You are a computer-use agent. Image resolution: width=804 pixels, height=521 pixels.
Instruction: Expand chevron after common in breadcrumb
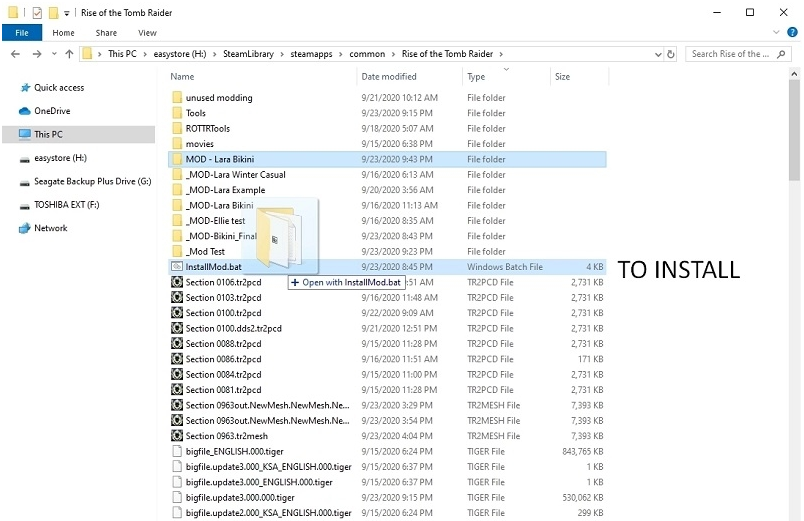393,54
